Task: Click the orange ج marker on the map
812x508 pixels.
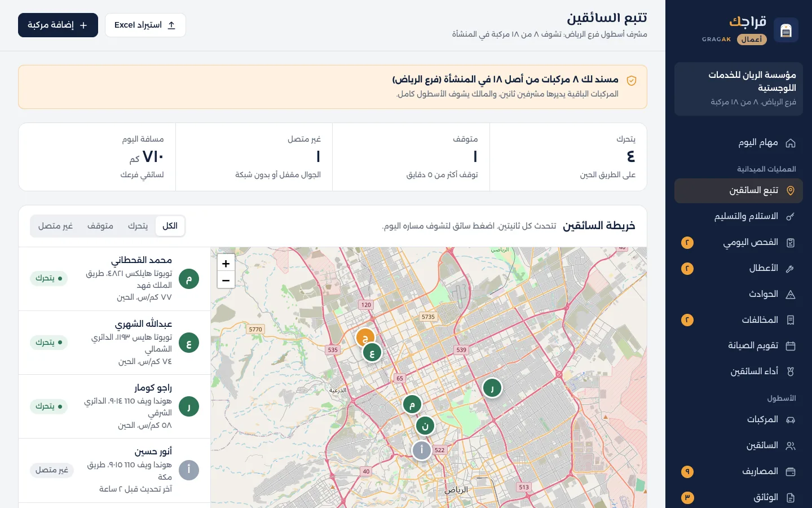Action: (365, 338)
